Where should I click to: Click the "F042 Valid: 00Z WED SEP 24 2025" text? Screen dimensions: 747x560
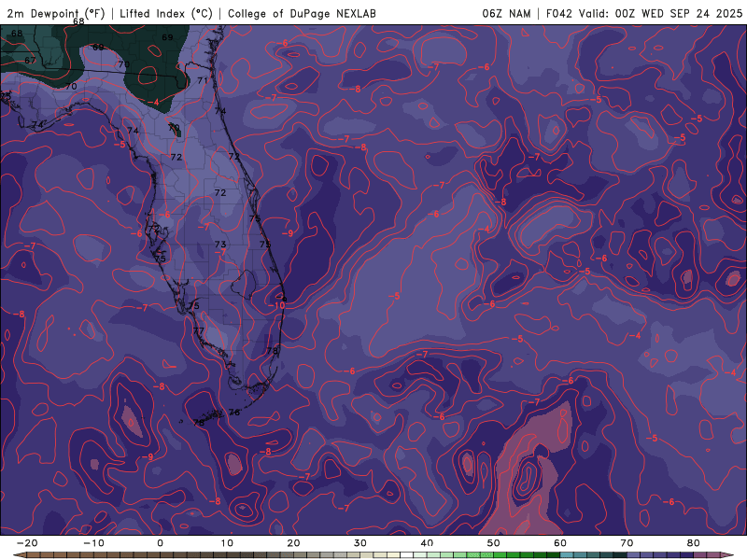(x=644, y=13)
